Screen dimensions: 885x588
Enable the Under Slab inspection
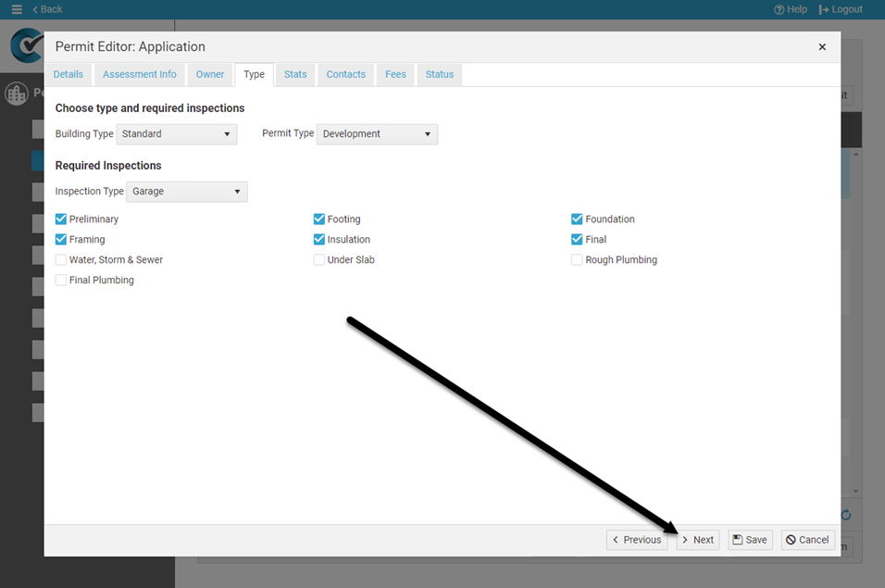click(319, 260)
